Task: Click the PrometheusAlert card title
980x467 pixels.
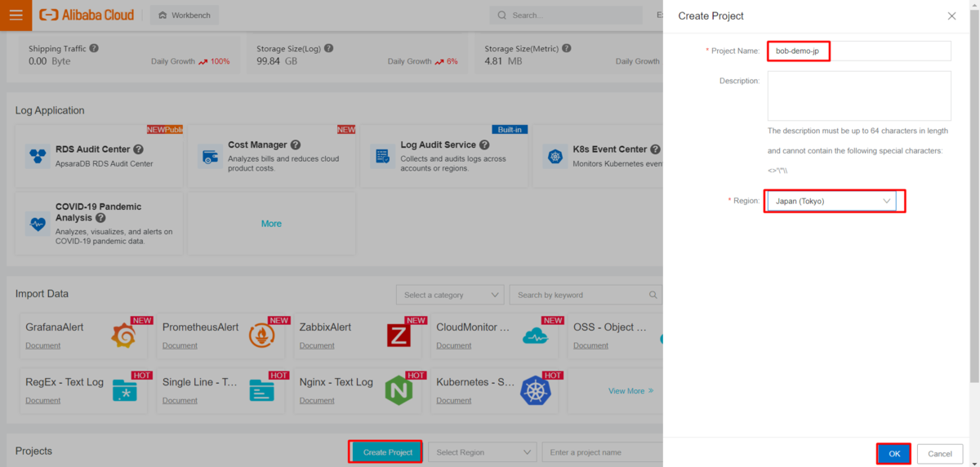Action: pos(201,327)
